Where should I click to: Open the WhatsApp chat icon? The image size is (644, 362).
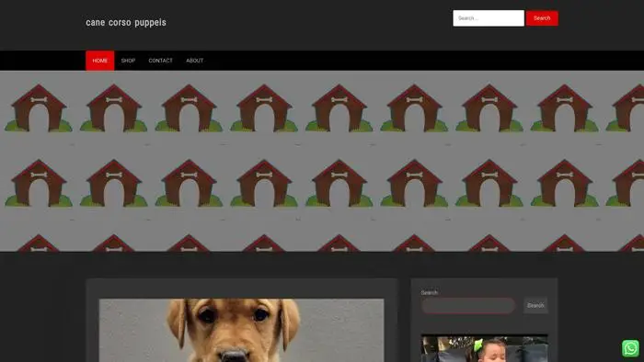tap(630, 348)
